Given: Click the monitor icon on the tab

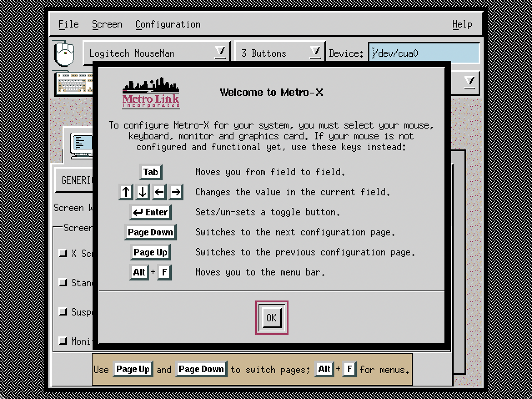Looking at the screenshot, I should click(x=81, y=146).
